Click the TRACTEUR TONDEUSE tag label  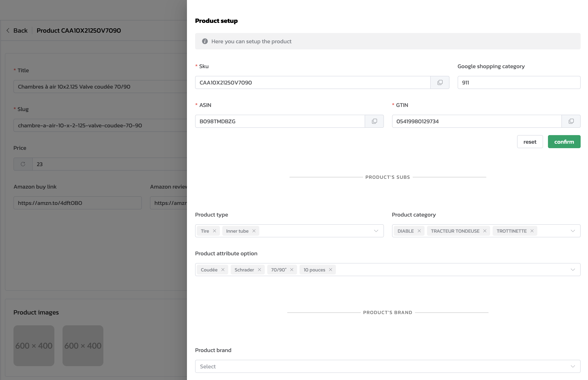click(x=455, y=231)
